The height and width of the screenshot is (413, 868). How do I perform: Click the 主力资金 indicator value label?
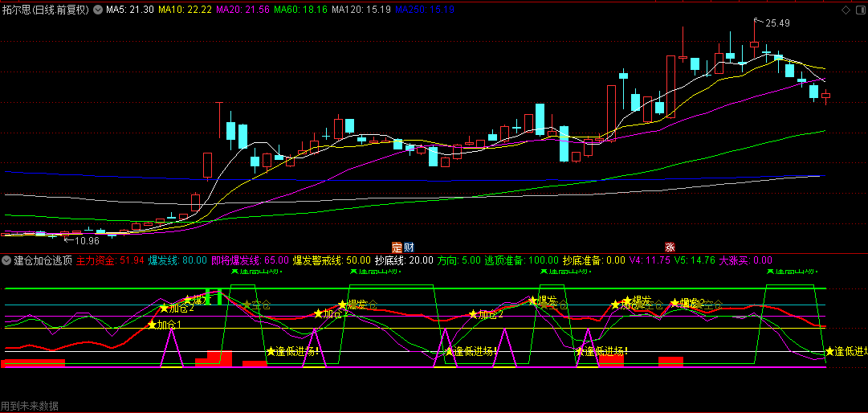tap(110, 260)
